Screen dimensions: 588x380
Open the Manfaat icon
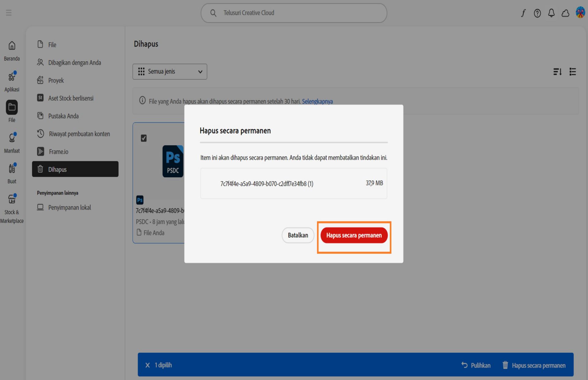[12, 138]
